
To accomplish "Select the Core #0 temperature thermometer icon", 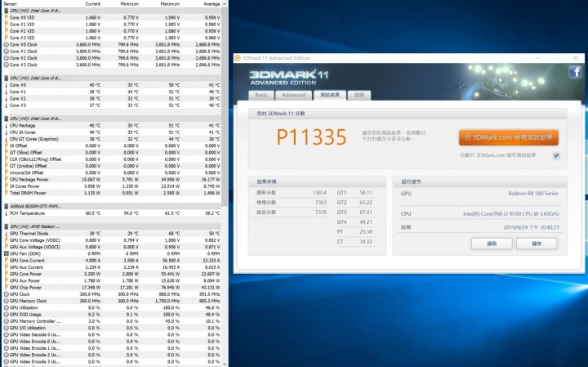I will point(6,85).
